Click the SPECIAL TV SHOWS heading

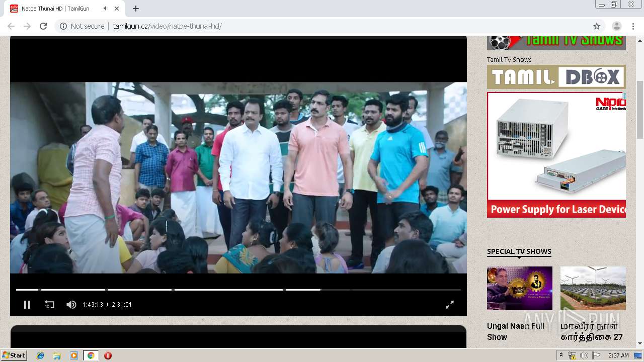(519, 251)
